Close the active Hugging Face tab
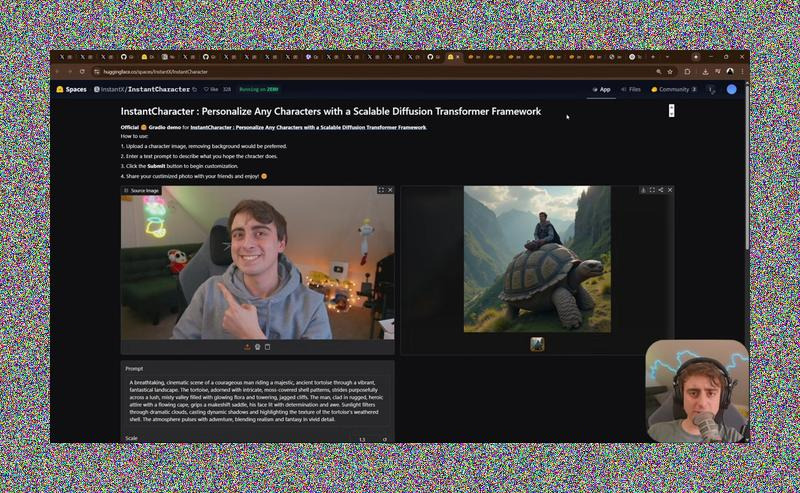Screen dimensions: 800x493 pos(458,57)
